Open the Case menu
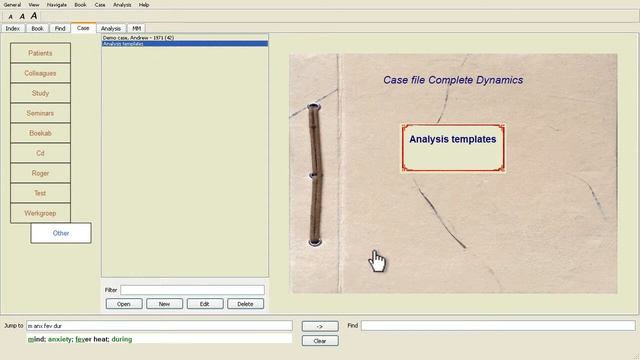 [100, 5]
